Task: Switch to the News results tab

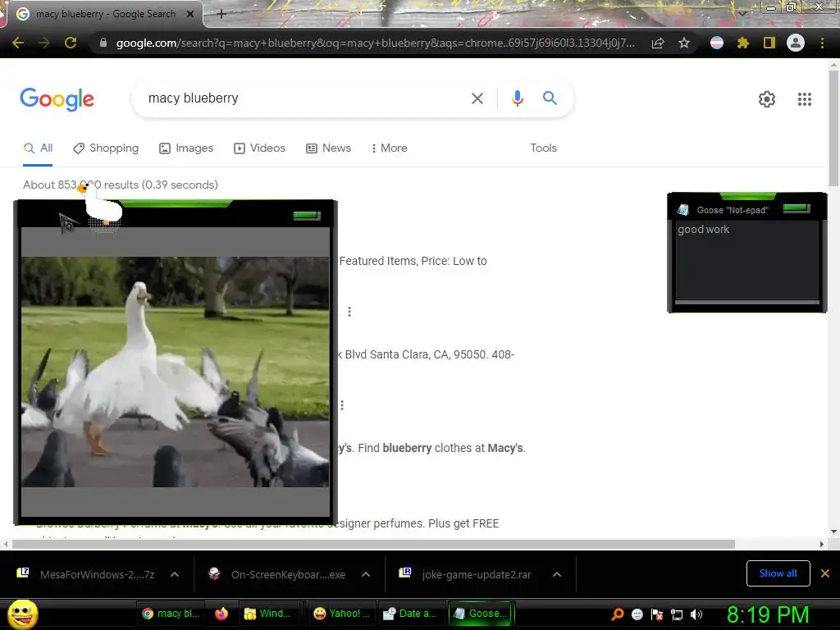Action: point(328,148)
